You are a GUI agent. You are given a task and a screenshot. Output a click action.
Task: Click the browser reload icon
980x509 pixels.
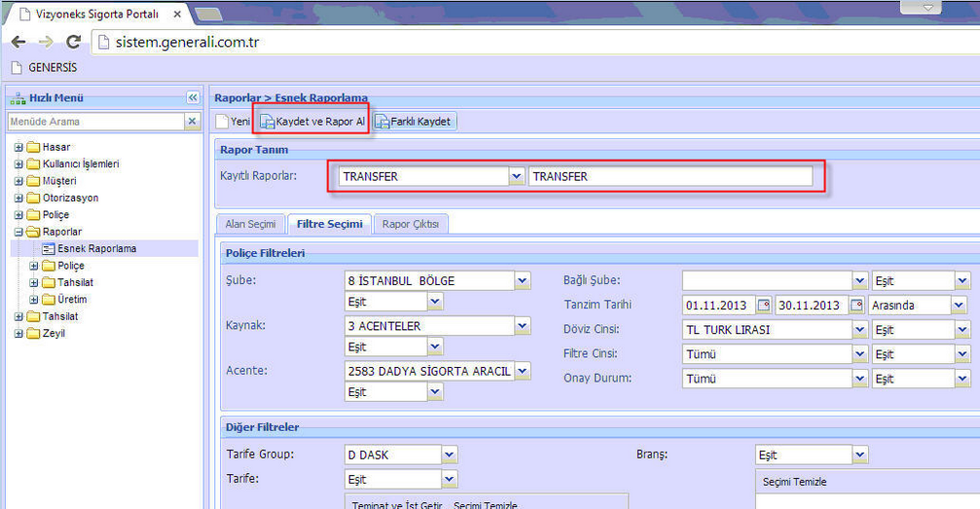point(73,42)
